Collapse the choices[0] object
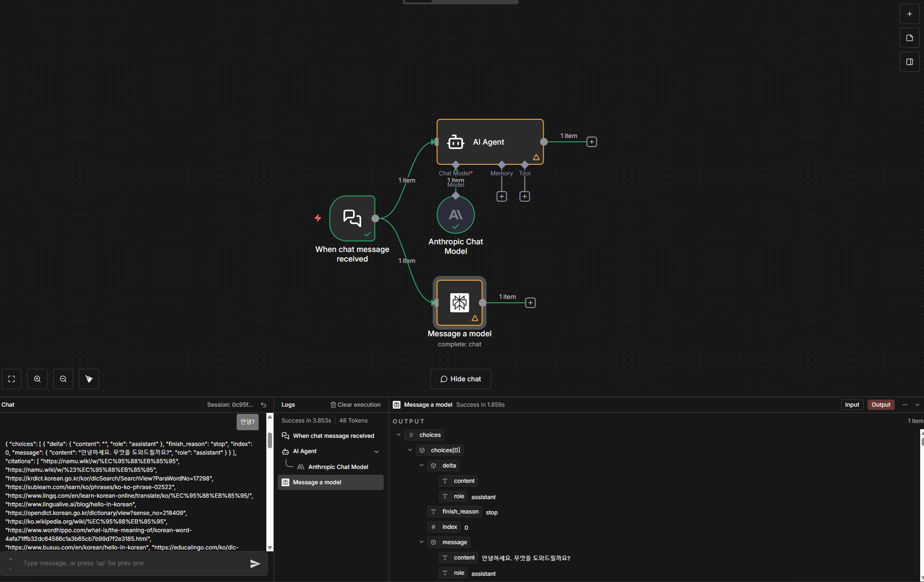This screenshot has height=582, width=924. coord(410,450)
